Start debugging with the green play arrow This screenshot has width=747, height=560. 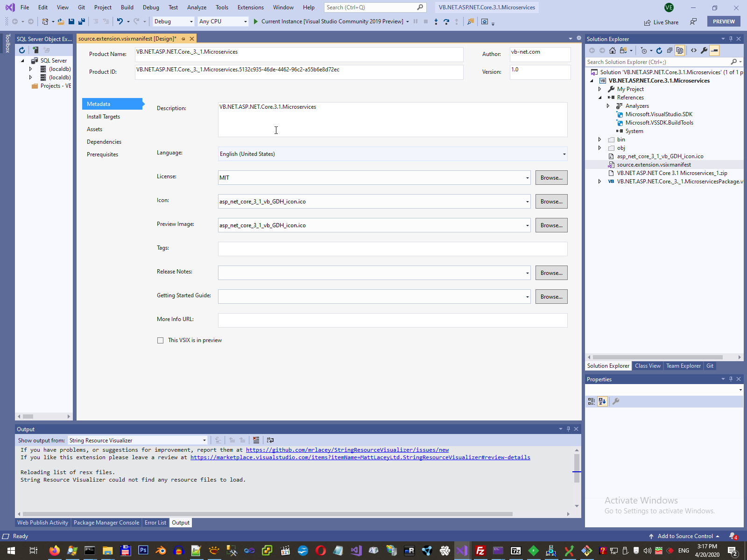255,21
